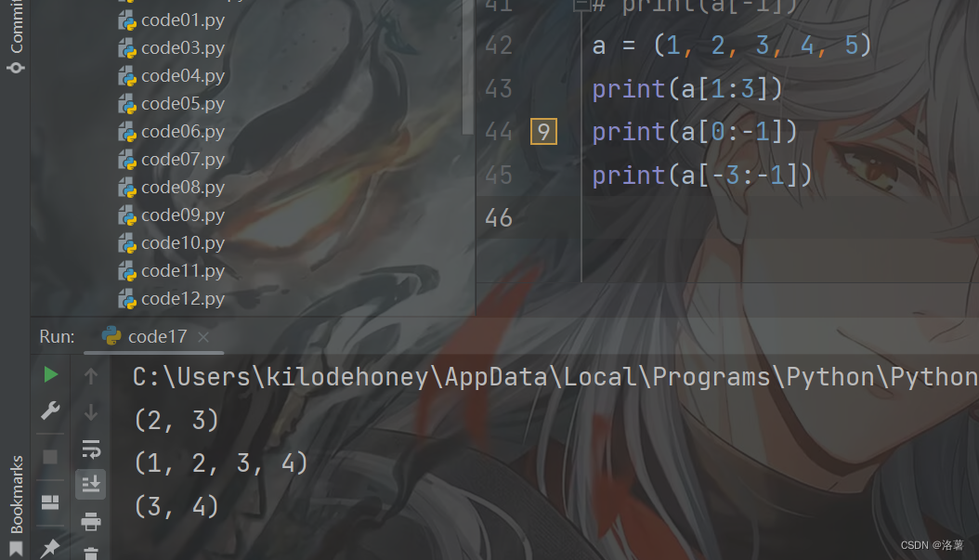Open code05.py in the project tree
The height and width of the screenshot is (560, 979).
pos(183,104)
